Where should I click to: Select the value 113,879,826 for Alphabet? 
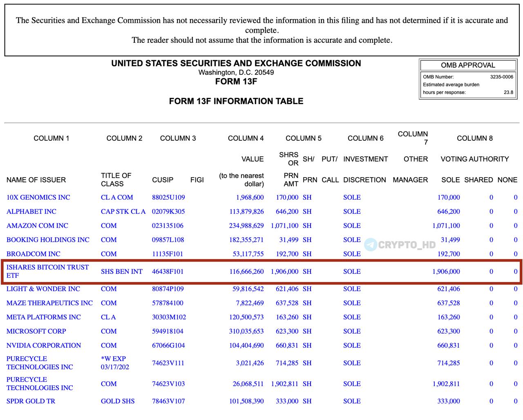pos(247,211)
